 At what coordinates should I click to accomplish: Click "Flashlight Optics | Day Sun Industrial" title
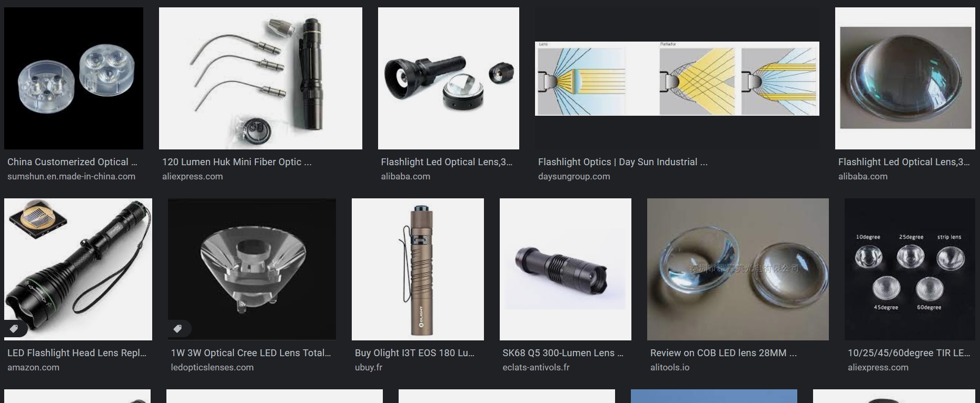[618, 162]
